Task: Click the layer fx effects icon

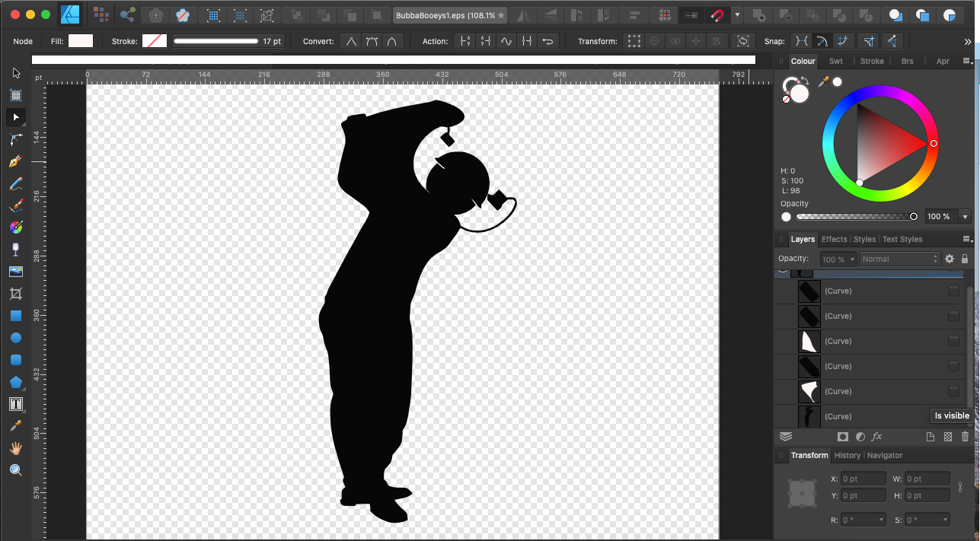Action: pyautogui.click(x=876, y=437)
